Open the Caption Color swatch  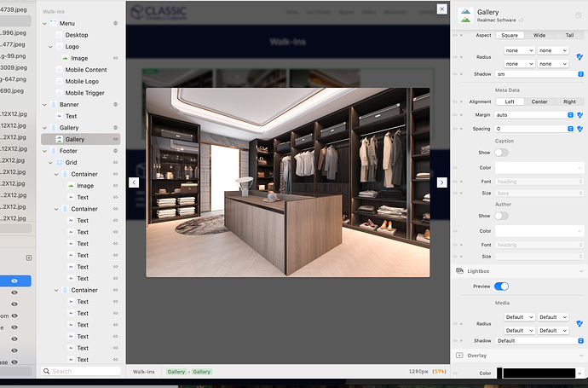539,168
